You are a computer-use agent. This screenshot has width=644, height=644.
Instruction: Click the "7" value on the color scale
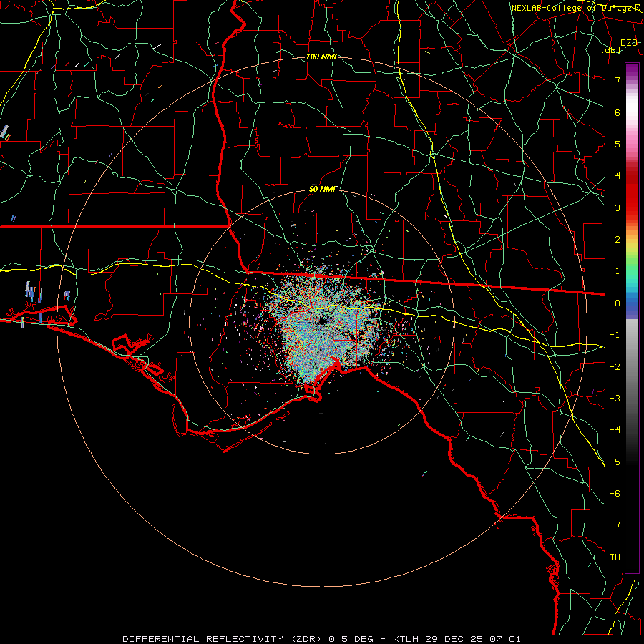click(x=618, y=80)
